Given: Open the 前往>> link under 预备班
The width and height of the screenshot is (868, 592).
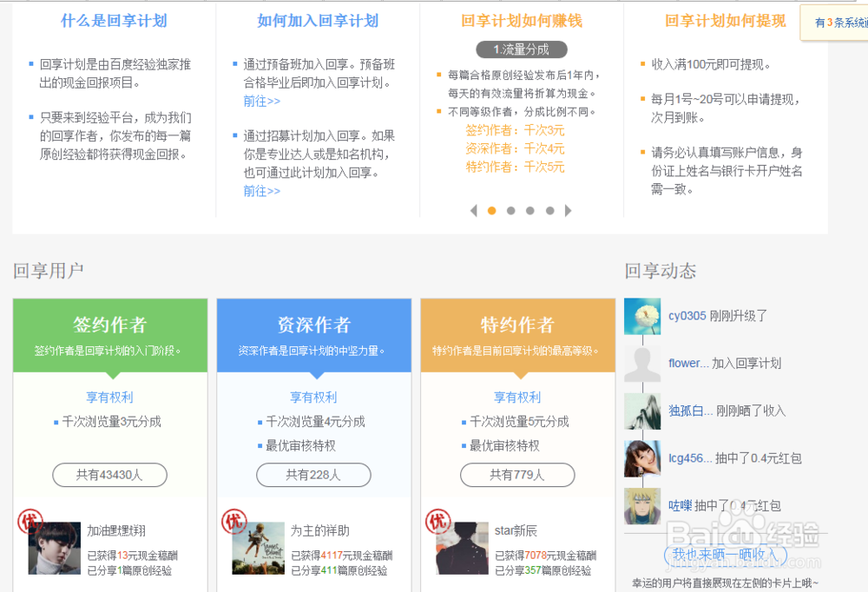Looking at the screenshot, I should click(261, 101).
